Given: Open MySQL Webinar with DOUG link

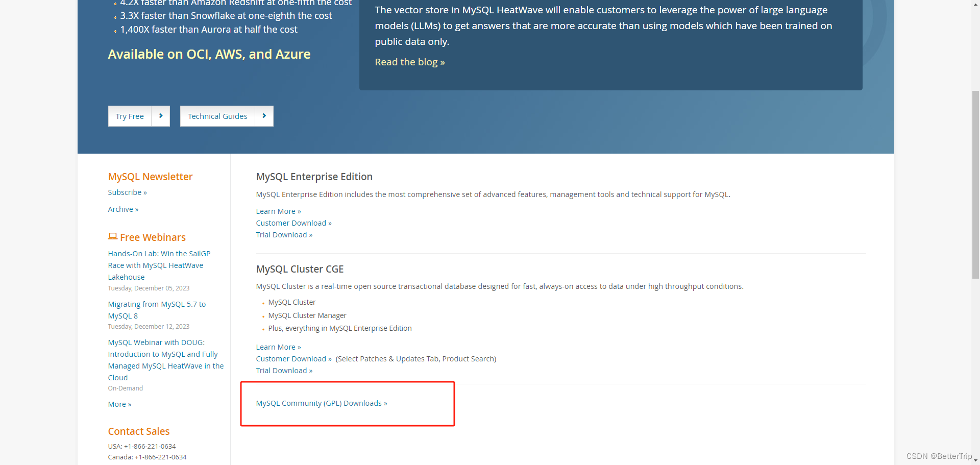Looking at the screenshot, I should click(x=166, y=360).
